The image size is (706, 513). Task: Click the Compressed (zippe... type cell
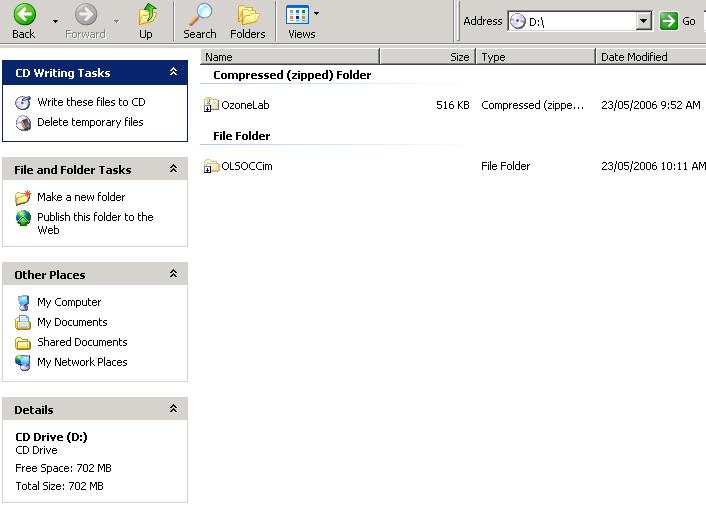click(532, 105)
